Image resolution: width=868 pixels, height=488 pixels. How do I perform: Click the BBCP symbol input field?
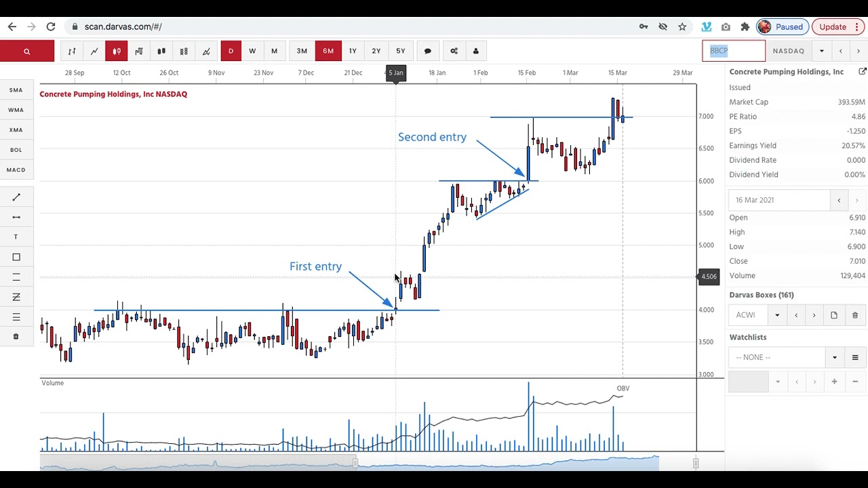click(734, 51)
